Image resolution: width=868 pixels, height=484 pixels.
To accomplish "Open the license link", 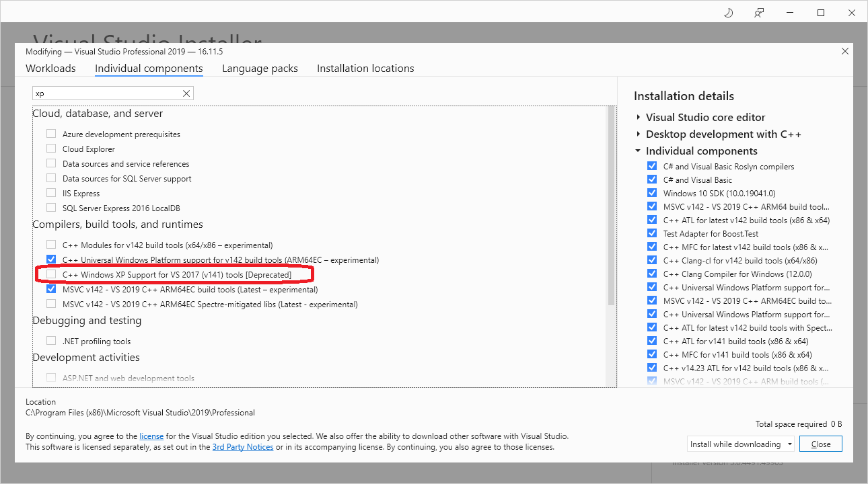I will coord(151,436).
